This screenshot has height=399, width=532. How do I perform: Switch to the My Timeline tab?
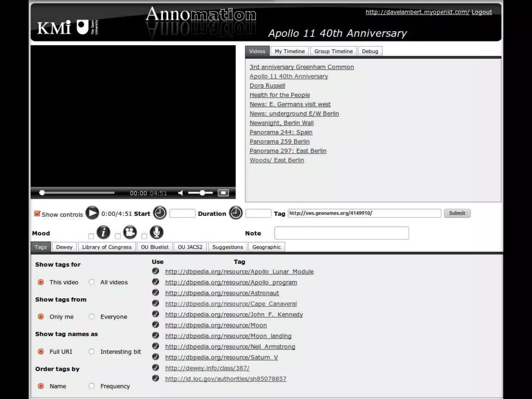(x=290, y=51)
